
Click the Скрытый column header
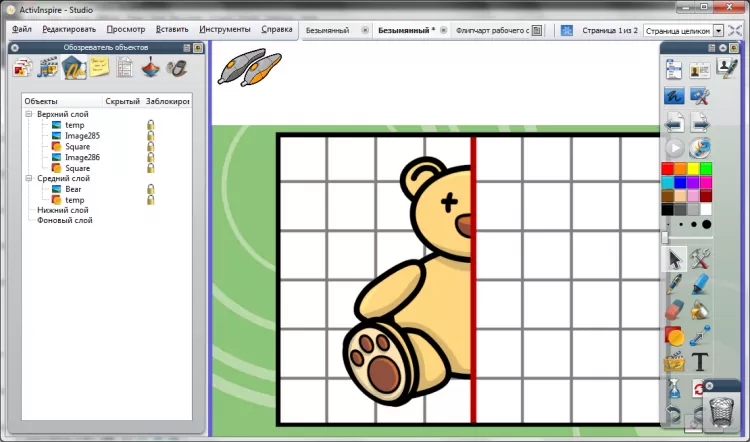[122, 102]
